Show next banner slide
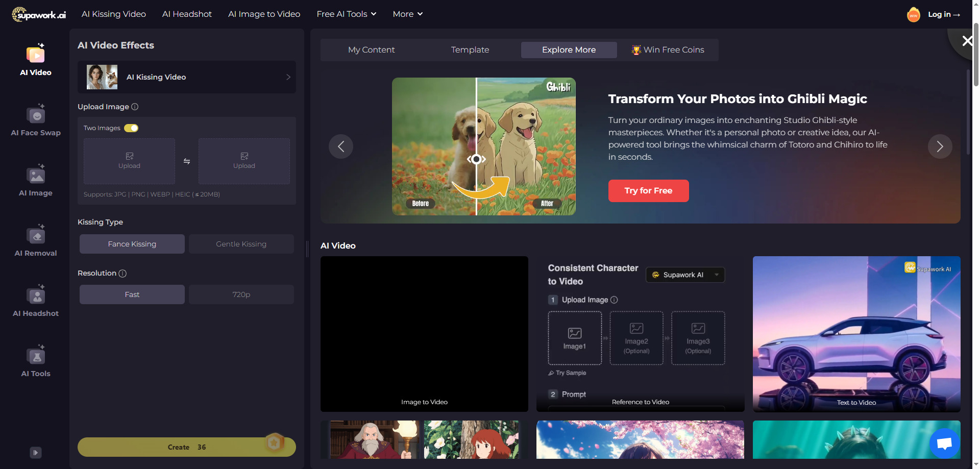980x469 pixels. 940,146
